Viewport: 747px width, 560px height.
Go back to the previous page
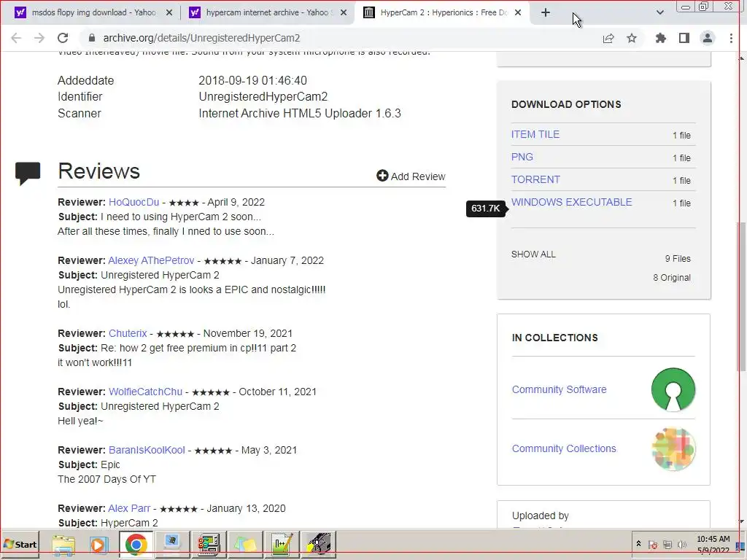(x=16, y=38)
